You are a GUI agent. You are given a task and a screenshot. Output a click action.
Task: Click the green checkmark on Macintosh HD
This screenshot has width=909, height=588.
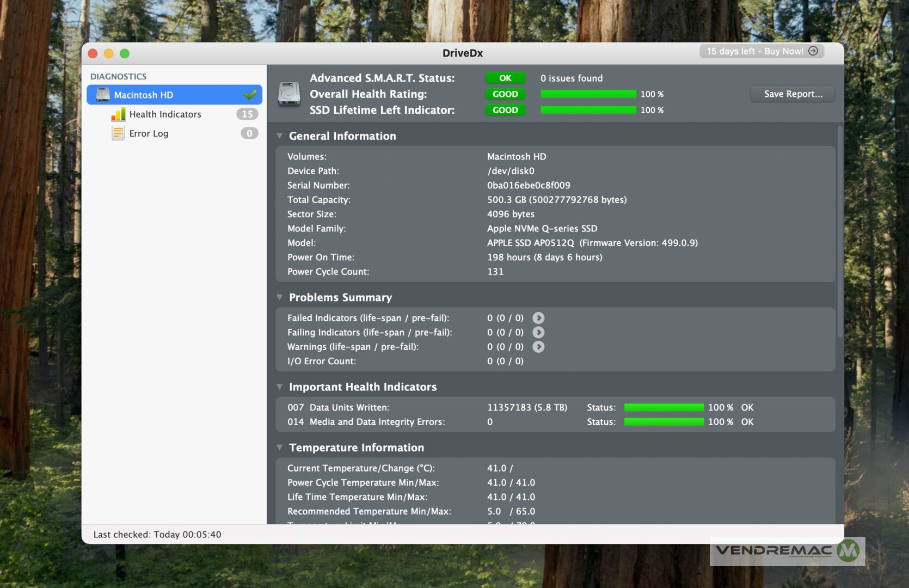coord(250,95)
